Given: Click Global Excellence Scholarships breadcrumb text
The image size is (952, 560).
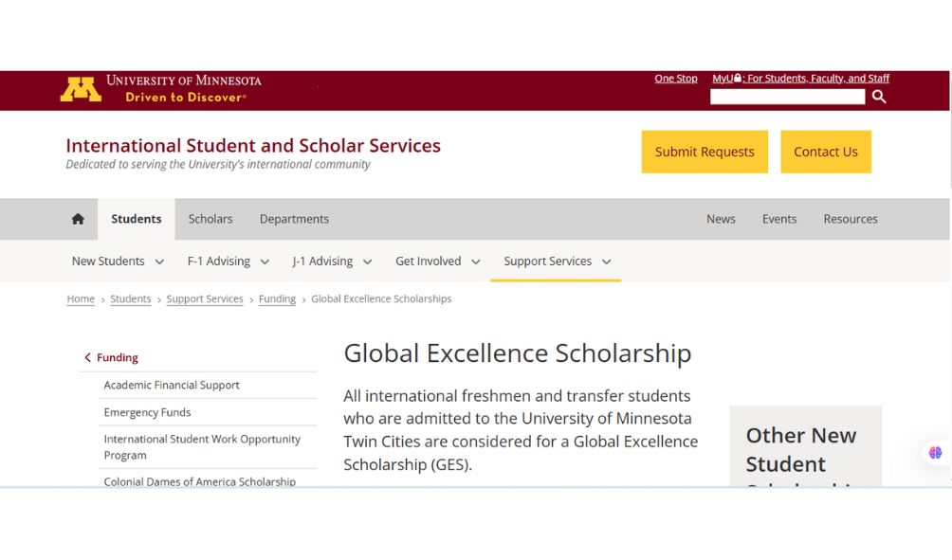Looking at the screenshot, I should click(381, 298).
